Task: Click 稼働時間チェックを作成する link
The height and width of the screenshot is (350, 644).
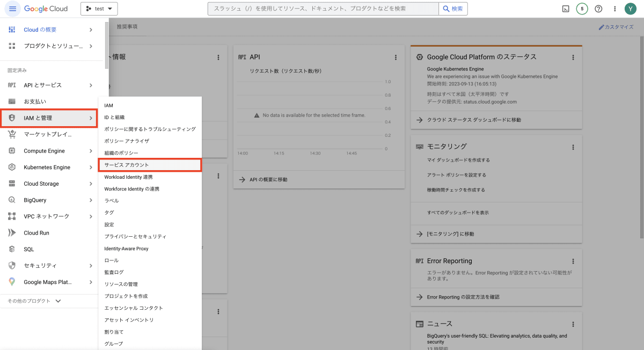Action: (x=456, y=190)
